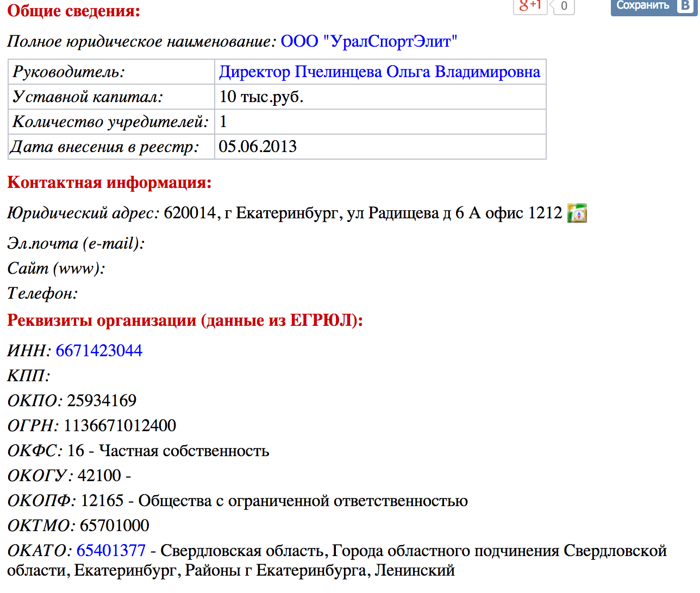This screenshot has width=700, height=593.
Task: Click the КПП label
Action: click(29, 376)
